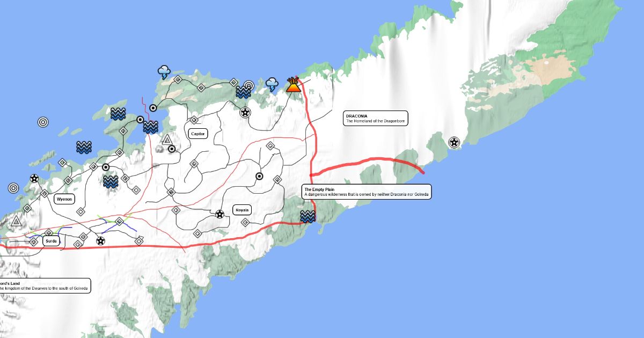Select the triangle marker on the far southwestern coast

(16, 221)
